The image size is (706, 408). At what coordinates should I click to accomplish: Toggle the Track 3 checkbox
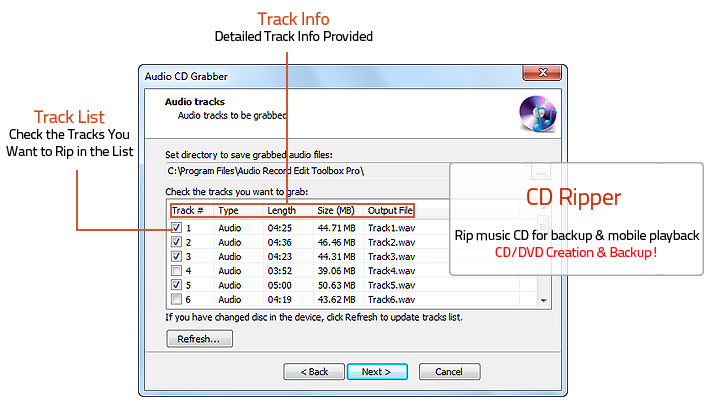176,256
